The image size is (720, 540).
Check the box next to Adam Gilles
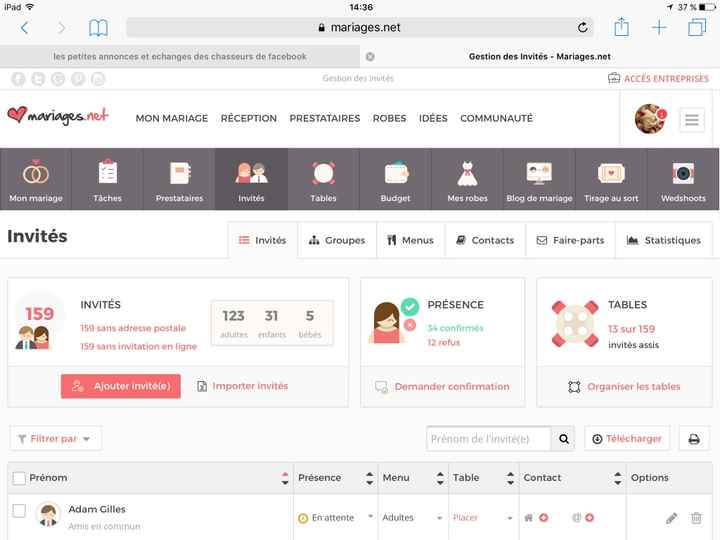click(19, 511)
